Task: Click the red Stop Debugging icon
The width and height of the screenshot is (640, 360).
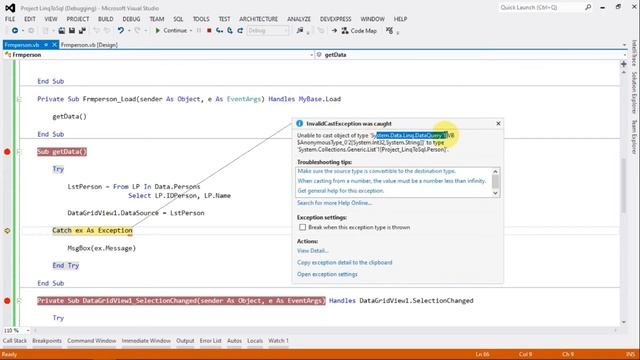Action: click(209, 31)
